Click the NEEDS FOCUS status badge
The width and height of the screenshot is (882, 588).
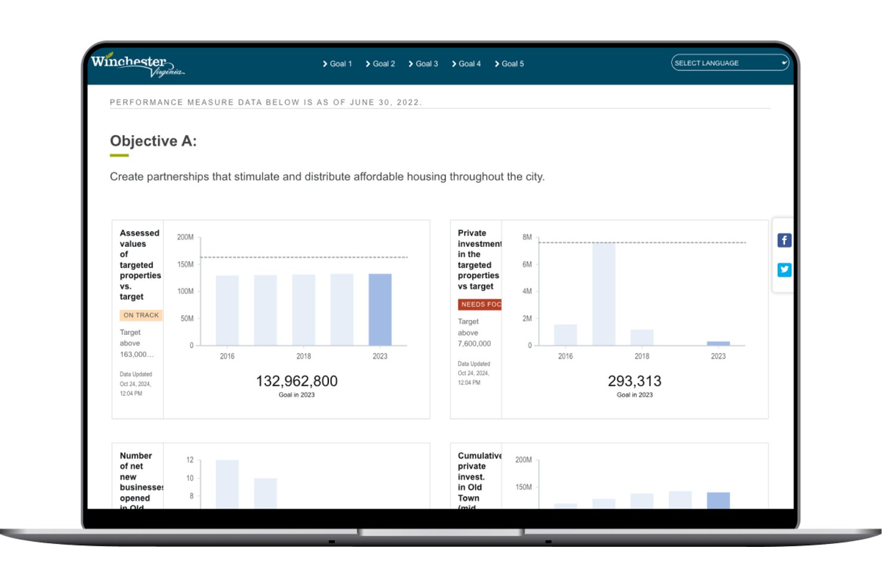(480, 304)
